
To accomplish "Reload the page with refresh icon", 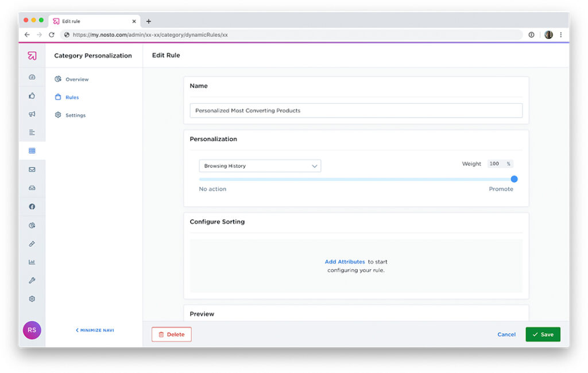I will (52, 34).
